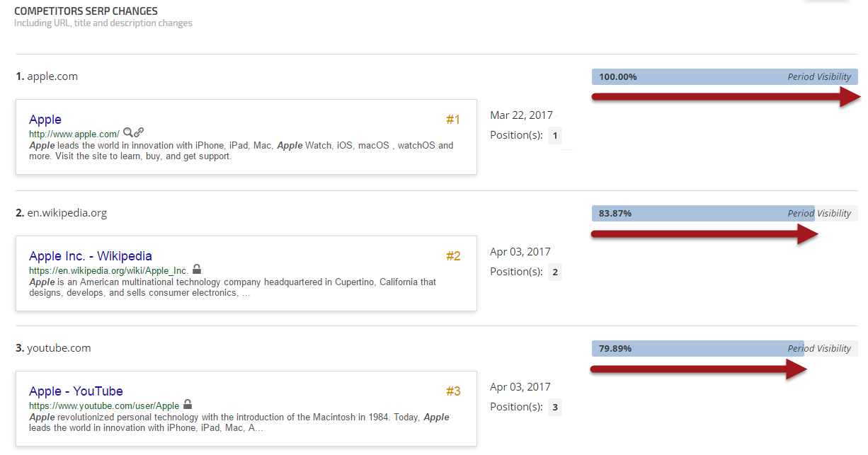Click position badge 3 for youtube.com
The height and width of the screenshot is (455, 868).
tap(555, 408)
